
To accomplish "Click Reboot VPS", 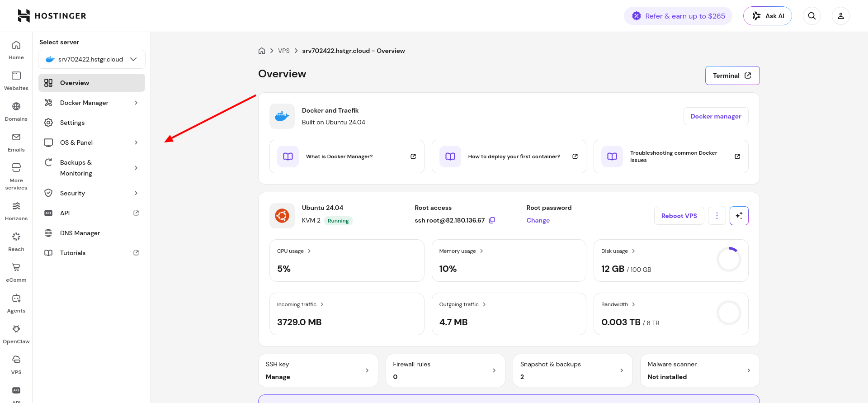I will click(679, 216).
